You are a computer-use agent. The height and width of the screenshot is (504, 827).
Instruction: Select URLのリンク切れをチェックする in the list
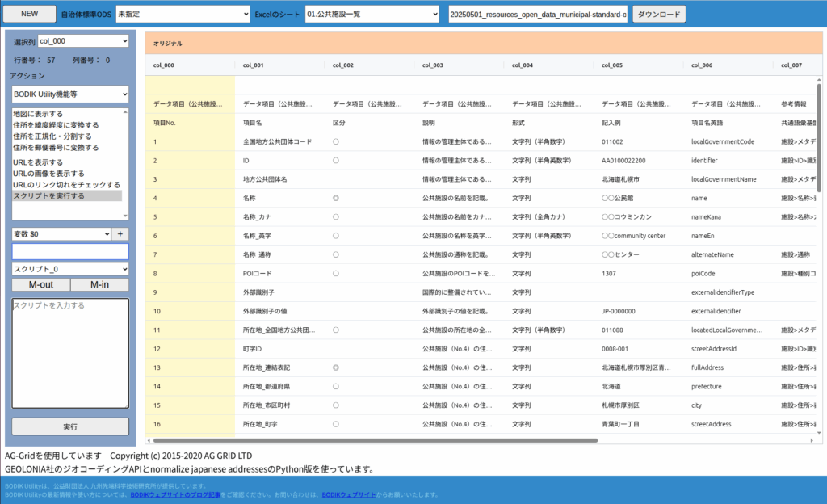[66, 184]
